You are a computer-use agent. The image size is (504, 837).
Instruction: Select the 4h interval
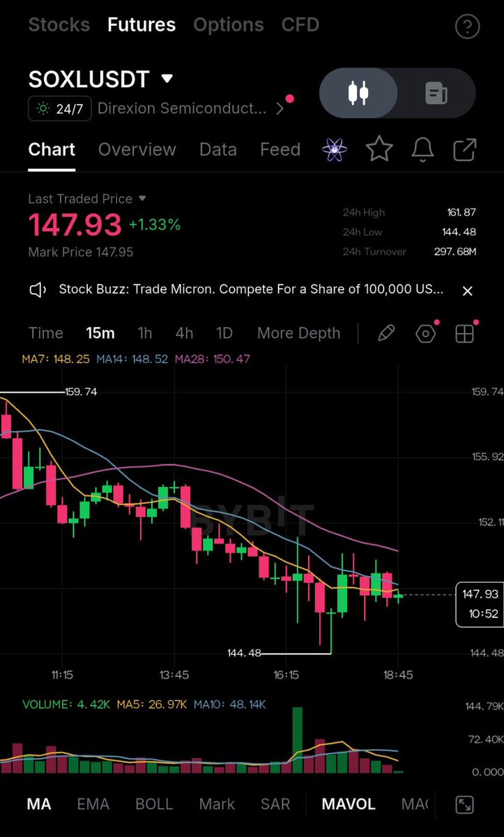point(184,333)
